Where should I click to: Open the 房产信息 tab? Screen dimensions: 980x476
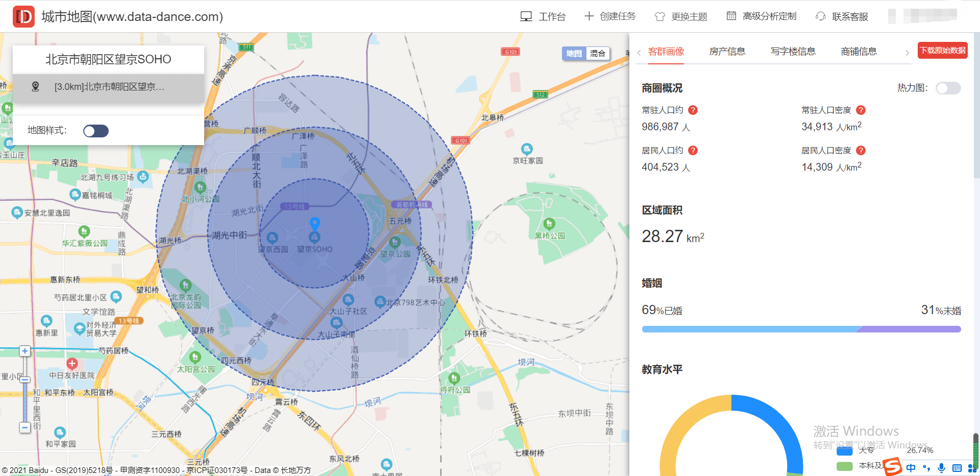pyautogui.click(x=727, y=52)
